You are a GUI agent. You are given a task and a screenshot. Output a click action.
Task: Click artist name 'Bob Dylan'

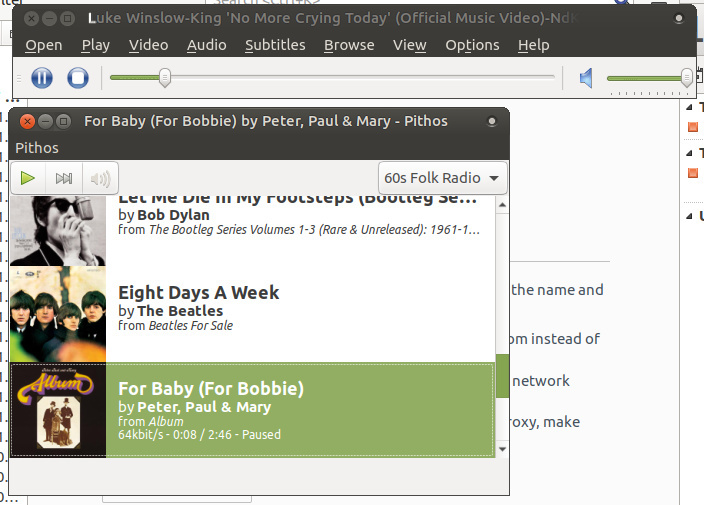click(173, 215)
